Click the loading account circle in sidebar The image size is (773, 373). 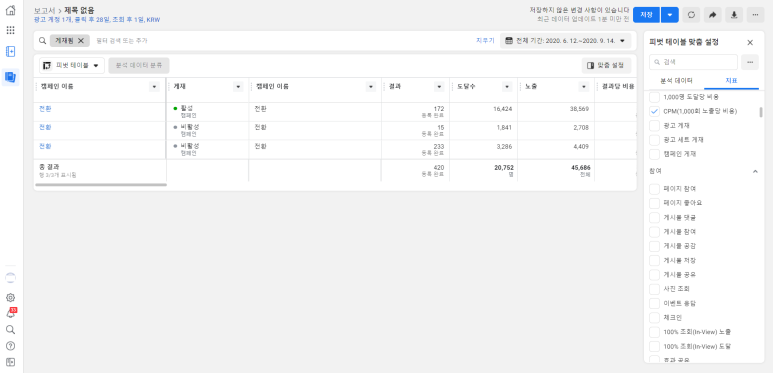tap(10, 277)
